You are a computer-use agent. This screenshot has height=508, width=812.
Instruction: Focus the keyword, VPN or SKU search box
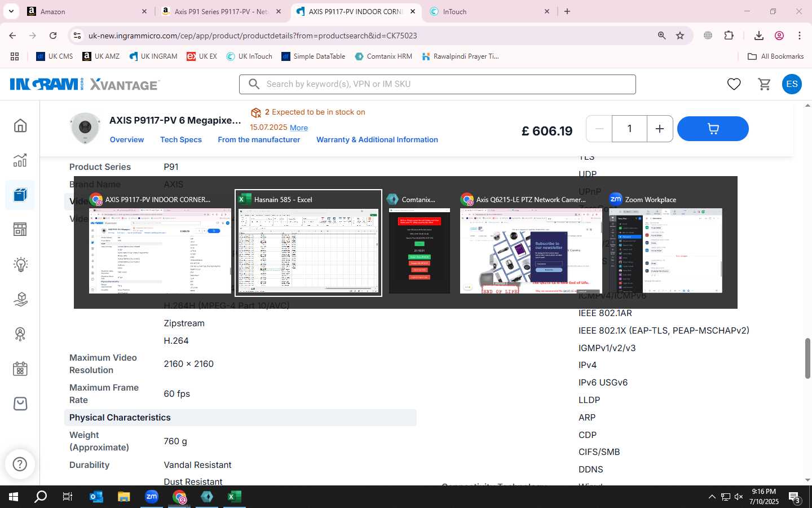pyautogui.click(x=438, y=84)
